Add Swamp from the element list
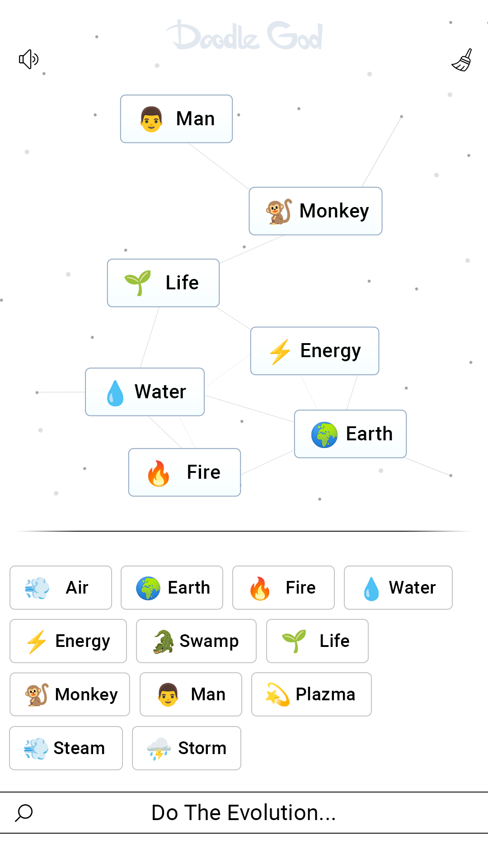Screen dimensions: 488x868 (x=196, y=641)
